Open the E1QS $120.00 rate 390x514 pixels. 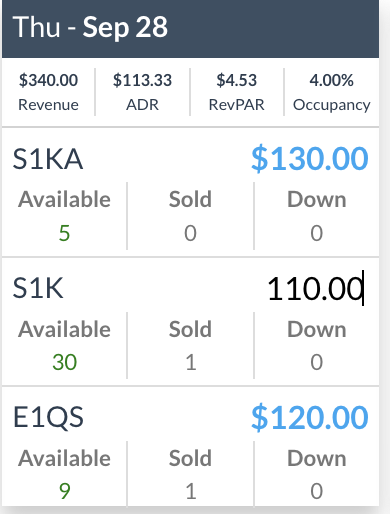pyautogui.click(x=310, y=418)
